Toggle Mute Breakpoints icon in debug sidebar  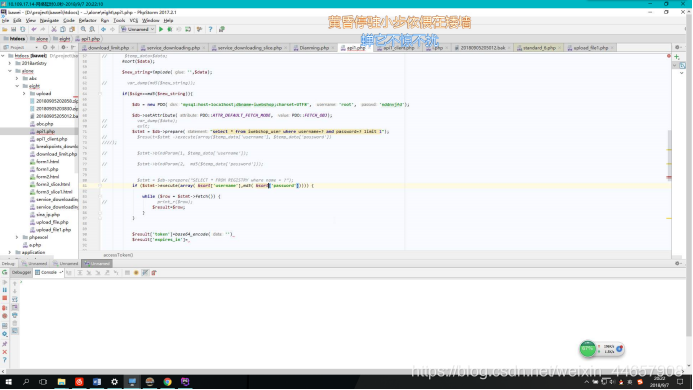(4, 316)
